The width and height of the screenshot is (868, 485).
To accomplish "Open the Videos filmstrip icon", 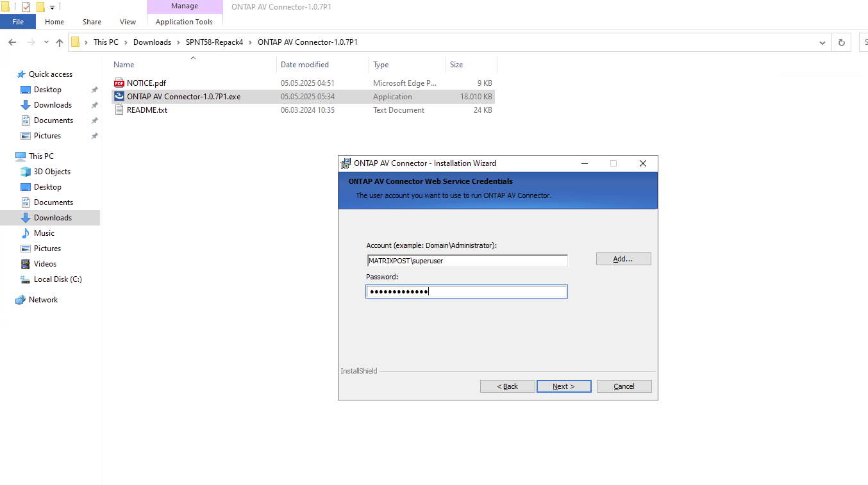I will 26,264.
